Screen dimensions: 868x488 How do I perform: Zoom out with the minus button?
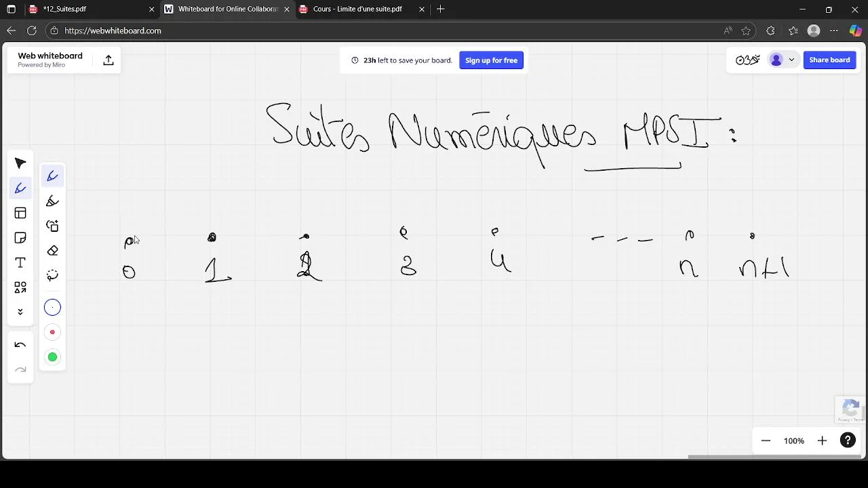coord(766,441)
